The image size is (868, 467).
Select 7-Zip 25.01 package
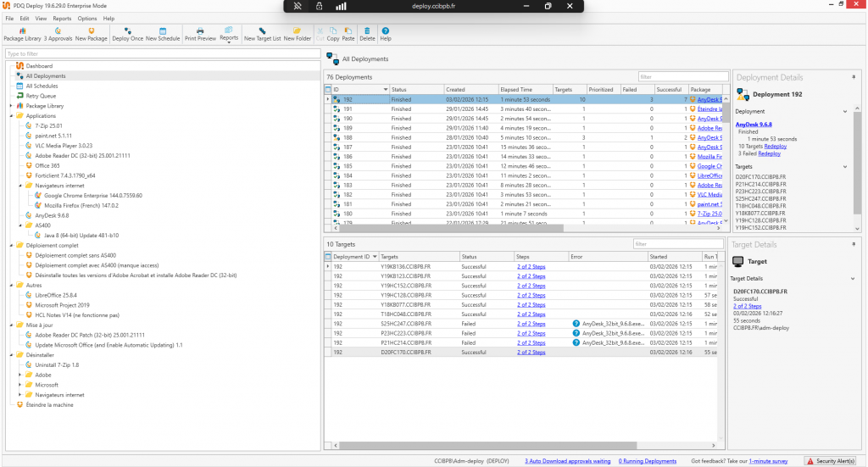pos(48,125)
